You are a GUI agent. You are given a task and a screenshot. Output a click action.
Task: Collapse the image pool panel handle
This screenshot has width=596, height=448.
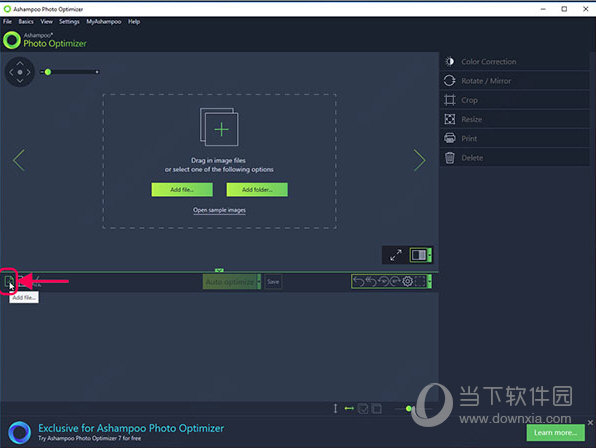(x=219, y=270)
